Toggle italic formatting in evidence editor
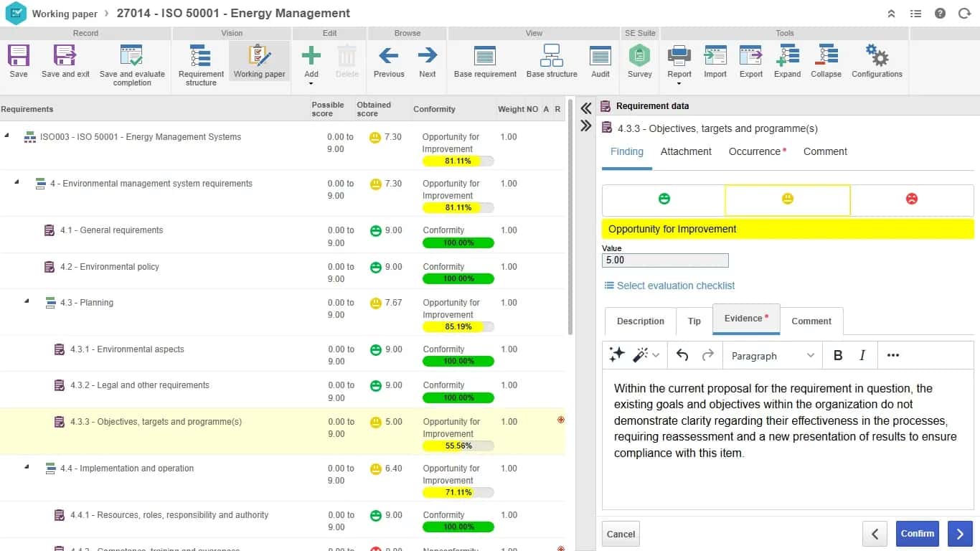Image resolution: width=980 pixels, height=551 pixels. (x=862, y=355)
